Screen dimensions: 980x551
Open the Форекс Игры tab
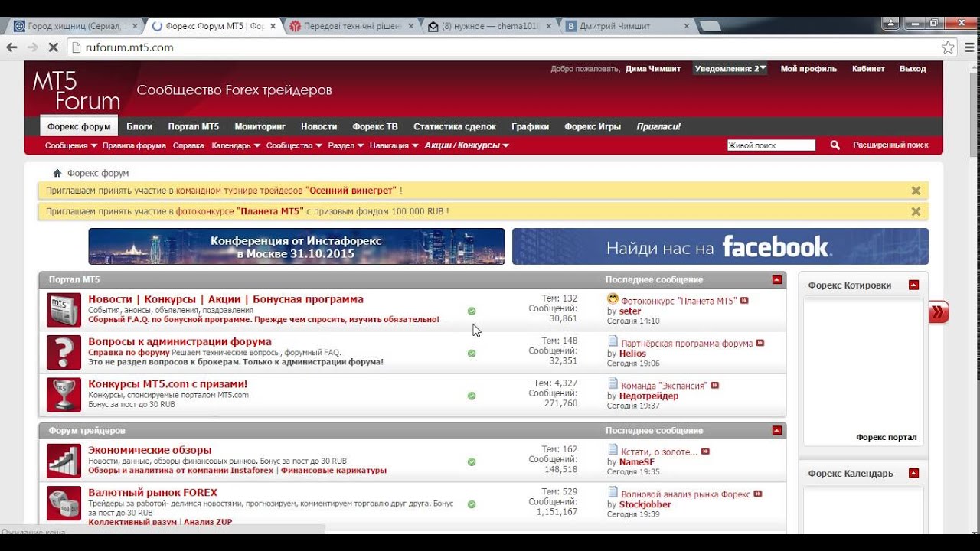click(593, 126)
